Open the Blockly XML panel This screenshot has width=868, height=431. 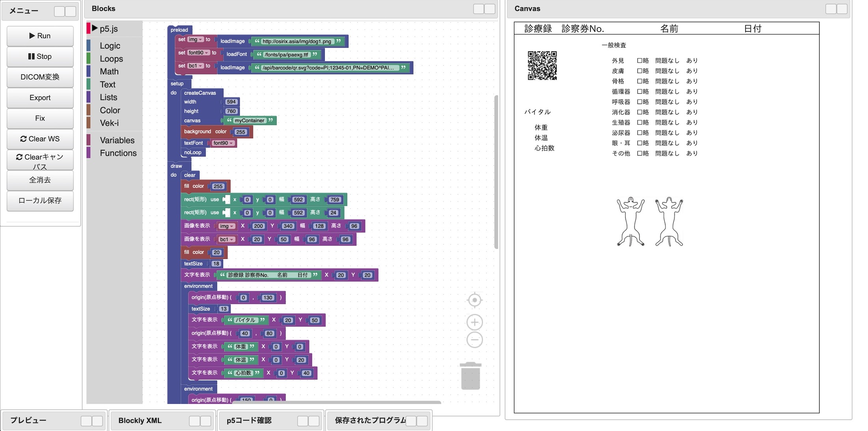140,420
